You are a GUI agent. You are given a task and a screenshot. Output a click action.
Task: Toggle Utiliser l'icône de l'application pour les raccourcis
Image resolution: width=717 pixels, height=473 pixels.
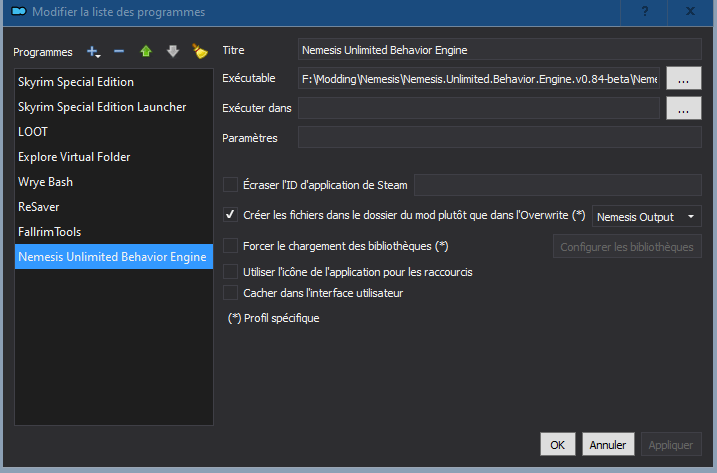(231, 271)
